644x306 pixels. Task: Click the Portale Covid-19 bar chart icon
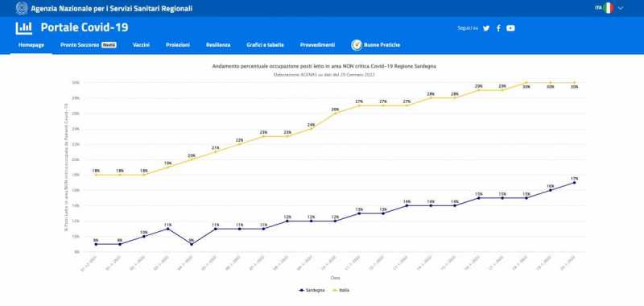(x=24, y=28)
